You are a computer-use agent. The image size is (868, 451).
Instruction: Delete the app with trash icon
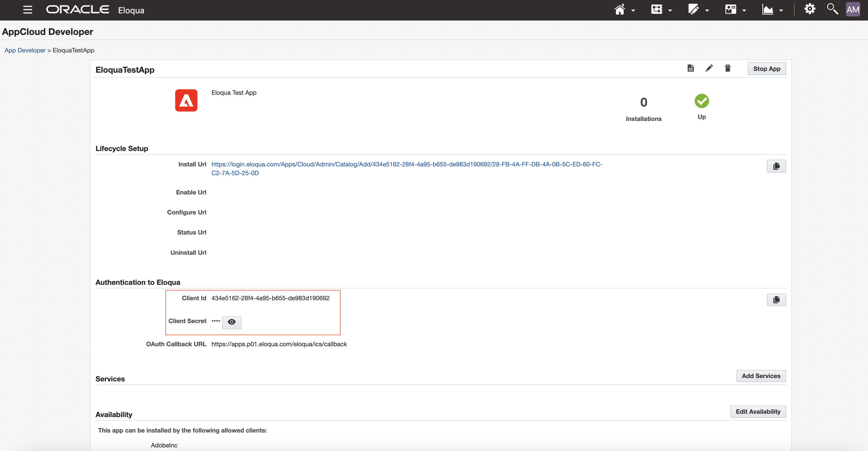(727, 68)
